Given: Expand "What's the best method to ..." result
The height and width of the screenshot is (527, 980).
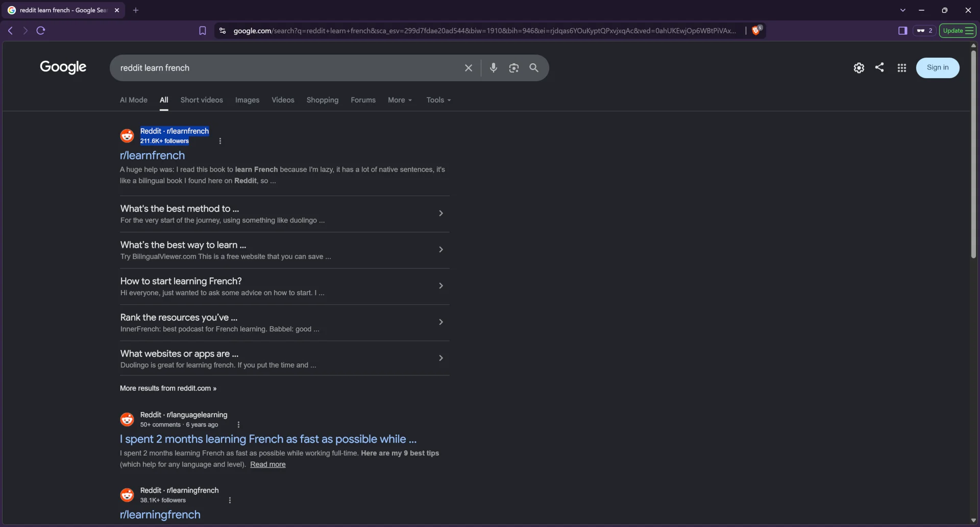Looking at the screenshot, I should coord(285,214).
